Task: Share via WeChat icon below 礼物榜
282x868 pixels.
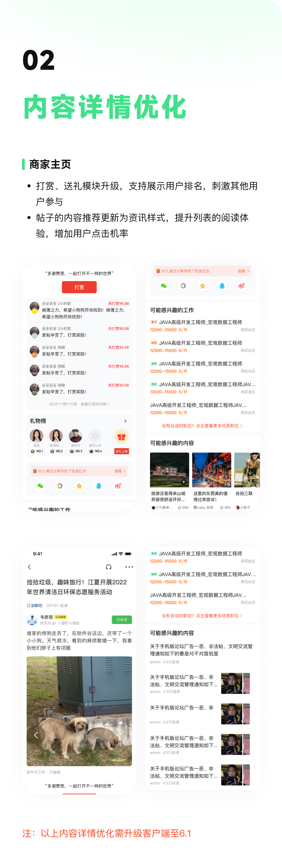Action: point(41,486)
